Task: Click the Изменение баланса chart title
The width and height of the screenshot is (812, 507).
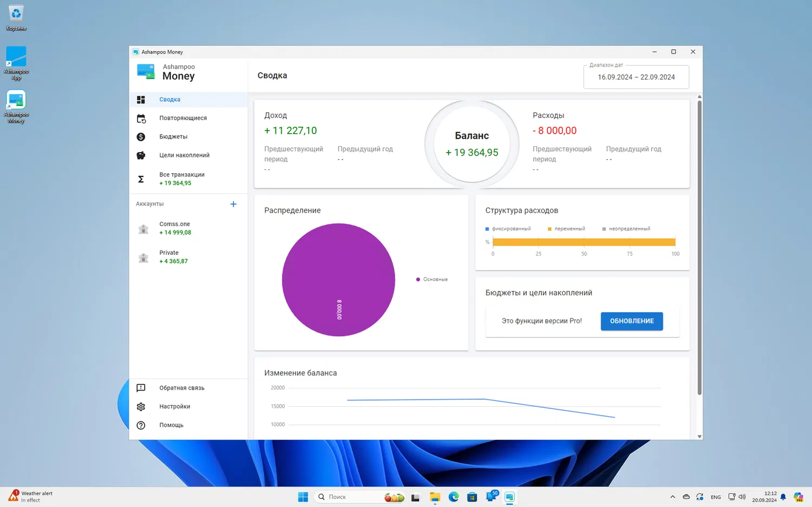Action: coord(300,373)
